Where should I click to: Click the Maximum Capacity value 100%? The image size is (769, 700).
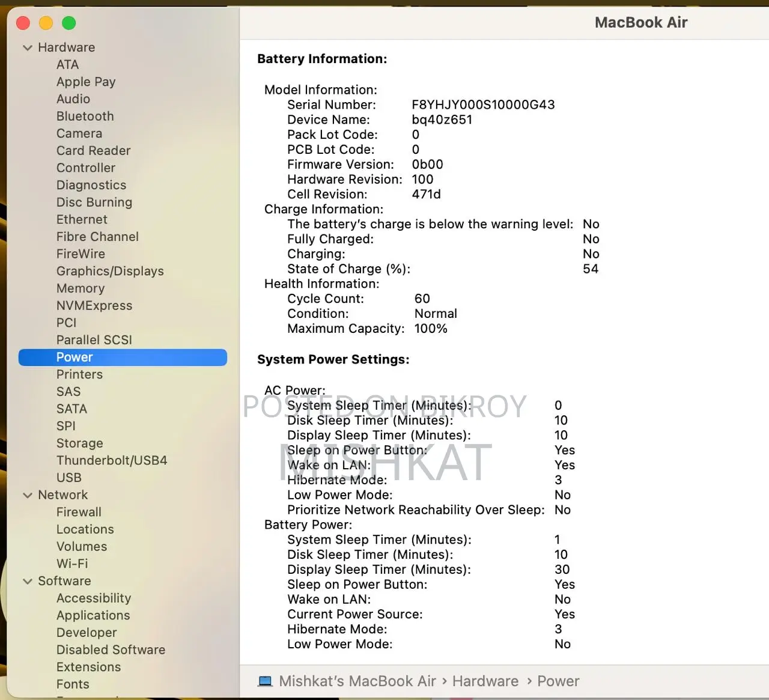(431, 329)
